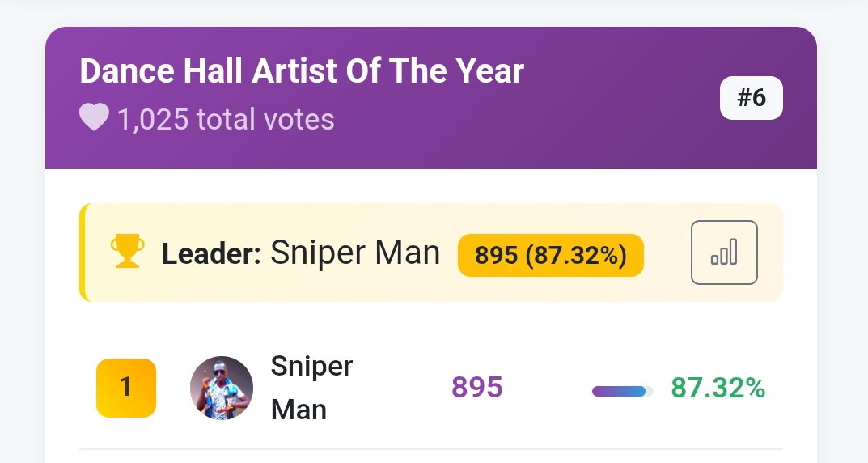The image size is (868, 463).
Task: Click the yellow 895 (87.32%) vote badge
Action: click(550, 255)
